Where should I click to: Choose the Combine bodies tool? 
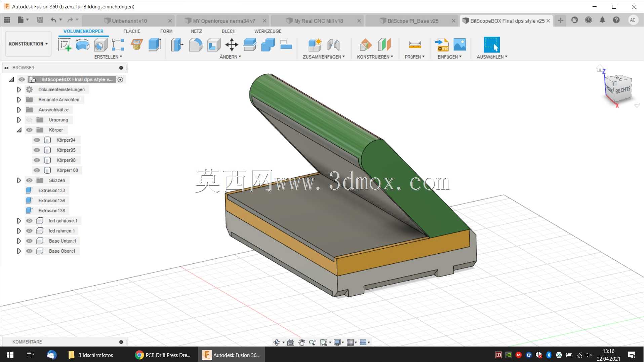tap(268, 44)
